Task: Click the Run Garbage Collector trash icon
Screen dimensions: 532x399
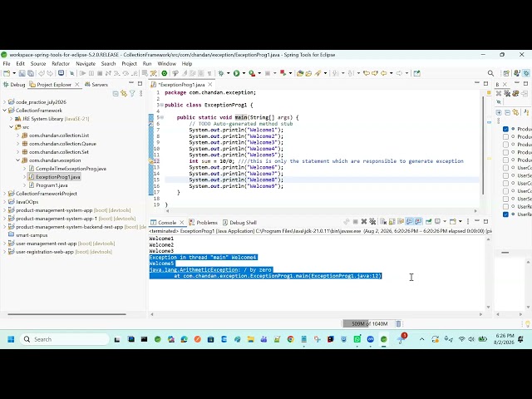Action: (398, 323)
